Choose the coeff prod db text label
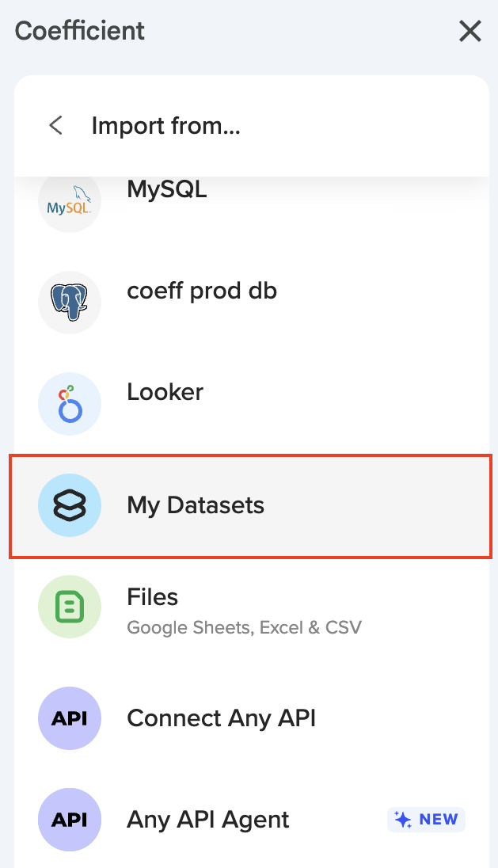 pyautogui.click(x=202, y=291)
